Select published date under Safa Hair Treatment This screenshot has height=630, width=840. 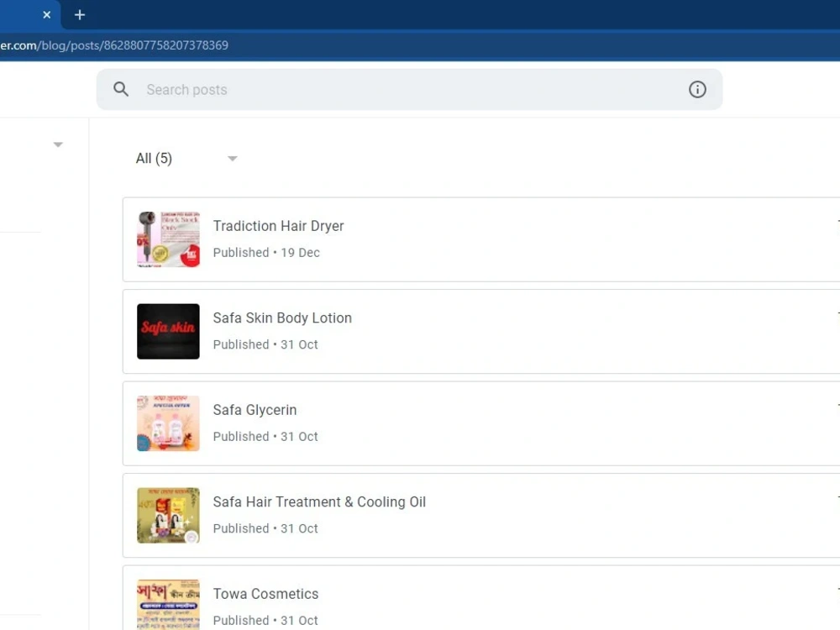(x=265, y=528)
